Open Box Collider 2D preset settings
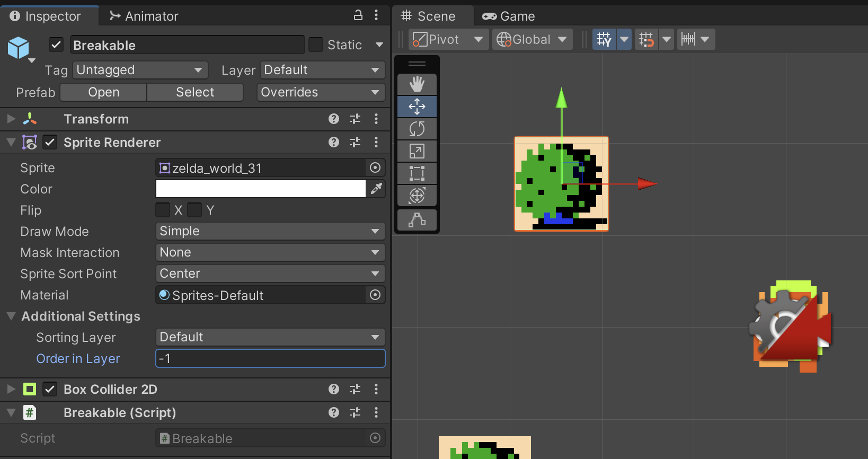This screenshot has height=459, width=868. [355, 390]
